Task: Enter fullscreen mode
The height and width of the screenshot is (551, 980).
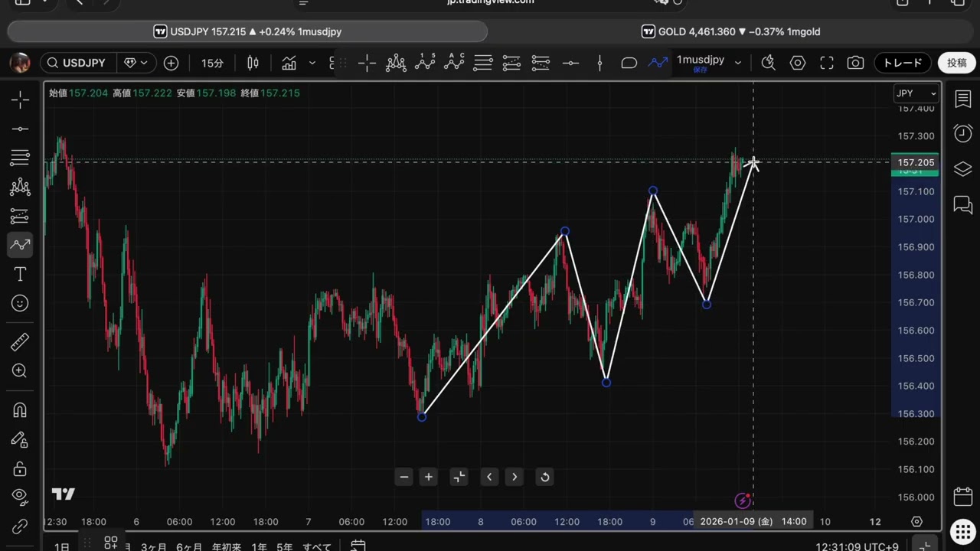Action: click(827, 63)
